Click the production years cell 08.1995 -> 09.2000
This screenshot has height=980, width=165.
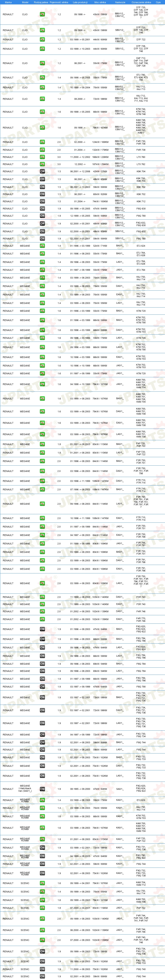(80, 789)
